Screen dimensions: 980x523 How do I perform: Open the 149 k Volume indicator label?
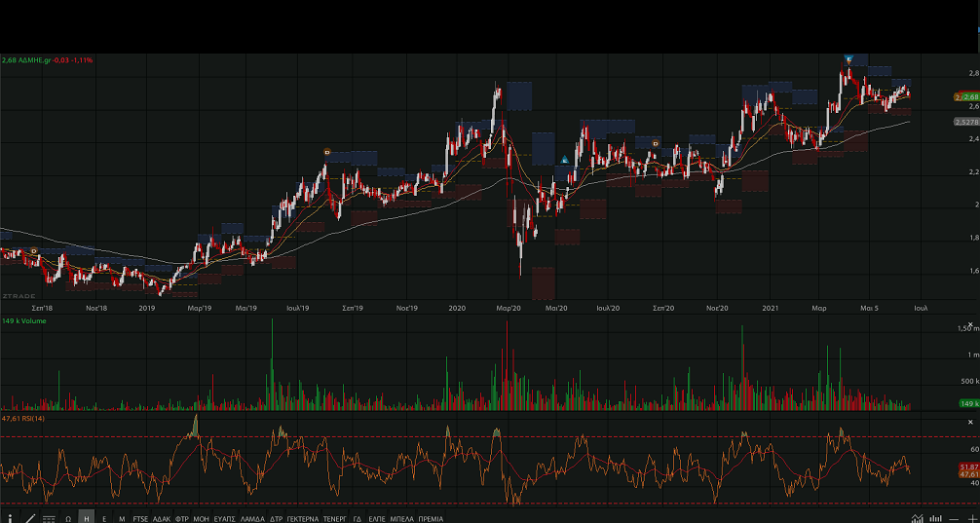(23, 319)
